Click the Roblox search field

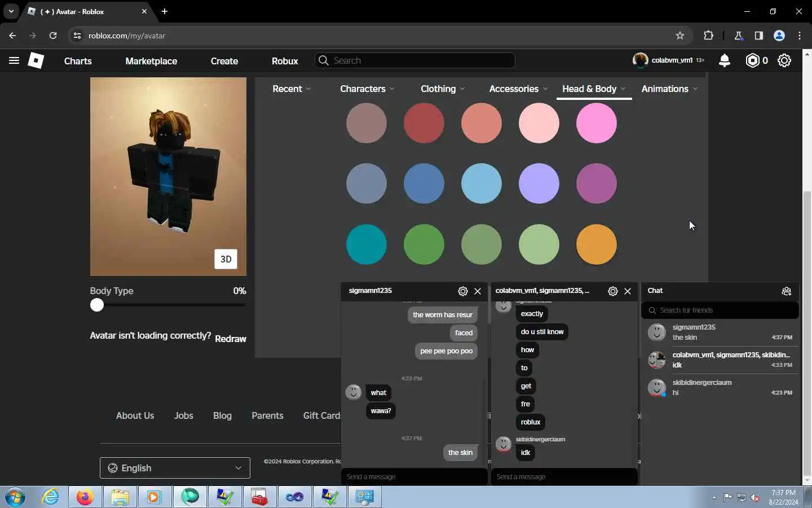click(414, 60)
